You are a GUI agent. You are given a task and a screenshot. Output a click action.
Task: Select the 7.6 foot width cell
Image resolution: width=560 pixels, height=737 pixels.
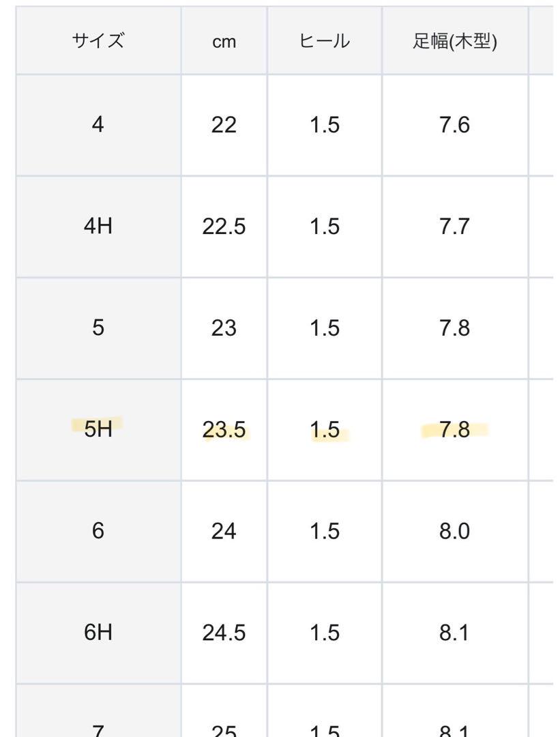(x=455, y=125)
